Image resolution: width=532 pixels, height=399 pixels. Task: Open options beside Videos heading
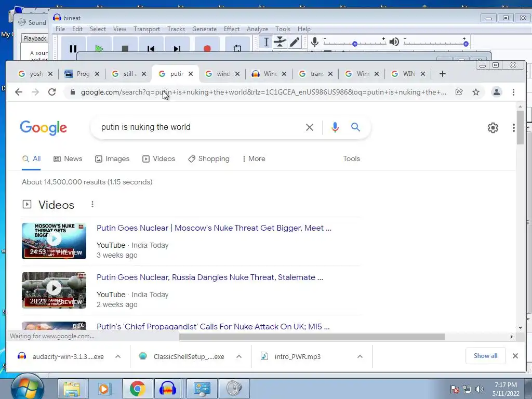coord(92,204)
